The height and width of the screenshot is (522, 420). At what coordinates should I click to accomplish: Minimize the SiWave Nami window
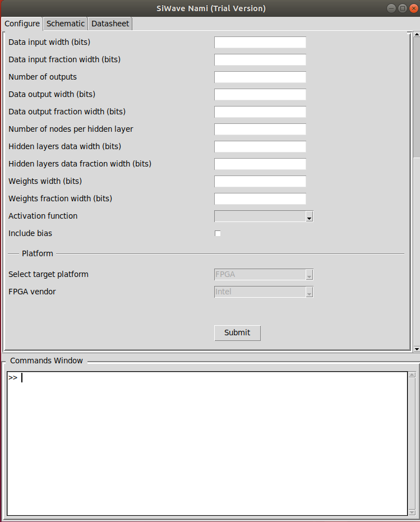(391, 8)
